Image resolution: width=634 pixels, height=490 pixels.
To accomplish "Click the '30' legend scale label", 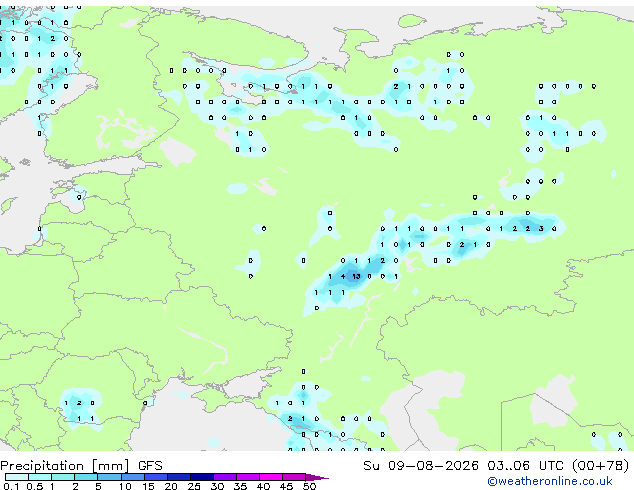I will point(217,486).
